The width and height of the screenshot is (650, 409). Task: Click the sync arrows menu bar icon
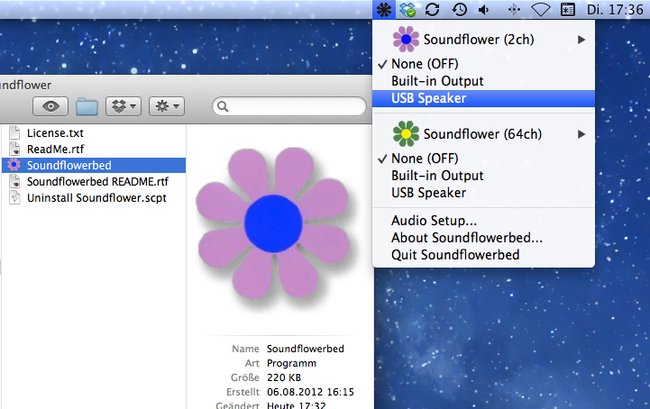click(x=432, y=10)
